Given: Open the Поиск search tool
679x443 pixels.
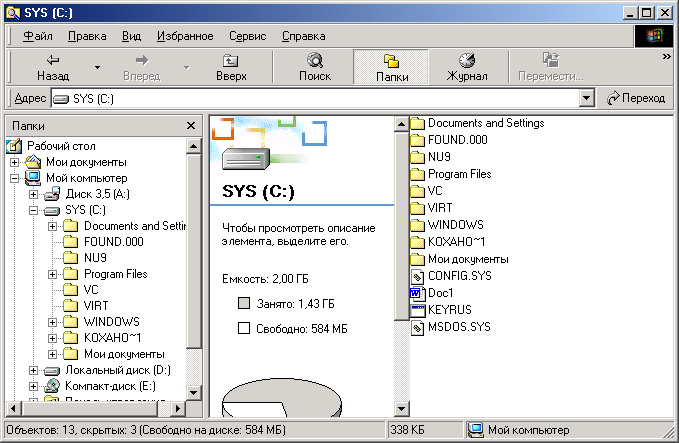Looking at the screenshot, I should click(315, 67).
